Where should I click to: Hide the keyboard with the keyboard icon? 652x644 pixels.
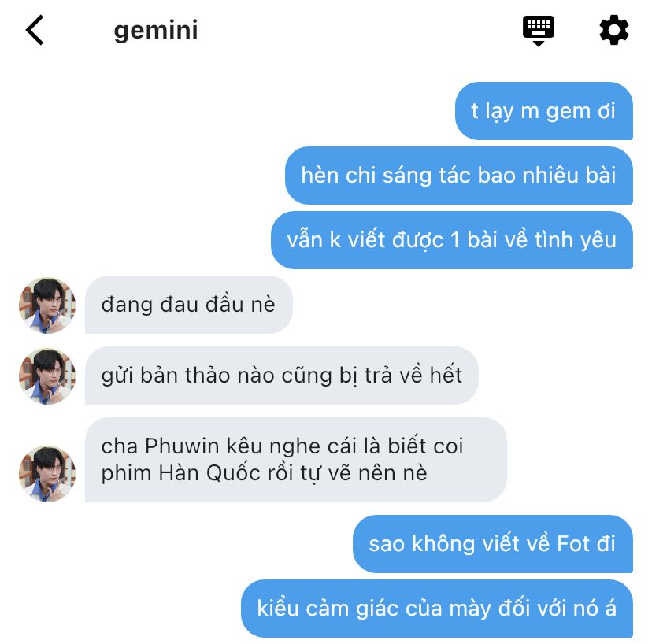point(539,31)
